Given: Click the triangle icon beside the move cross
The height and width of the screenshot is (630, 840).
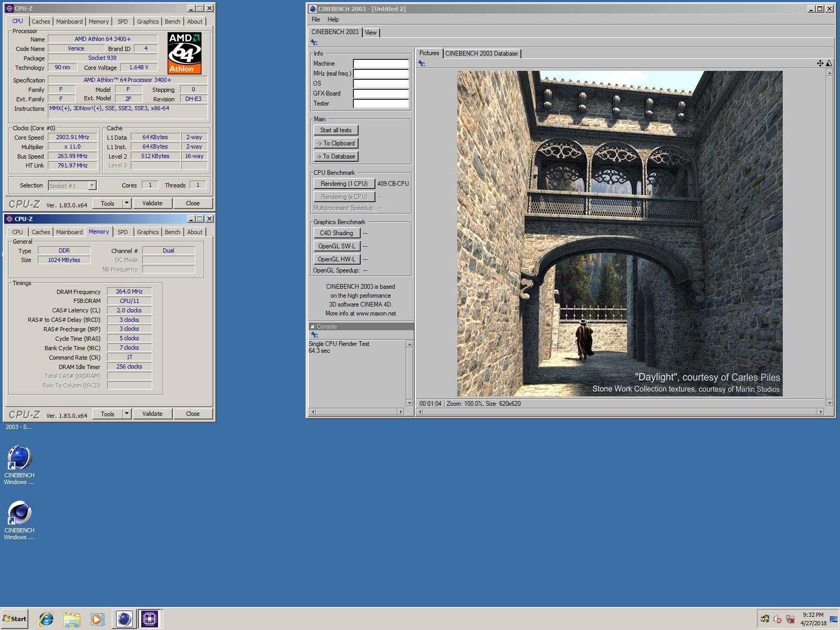Looking at the screenshot, I should coord(829,63).
